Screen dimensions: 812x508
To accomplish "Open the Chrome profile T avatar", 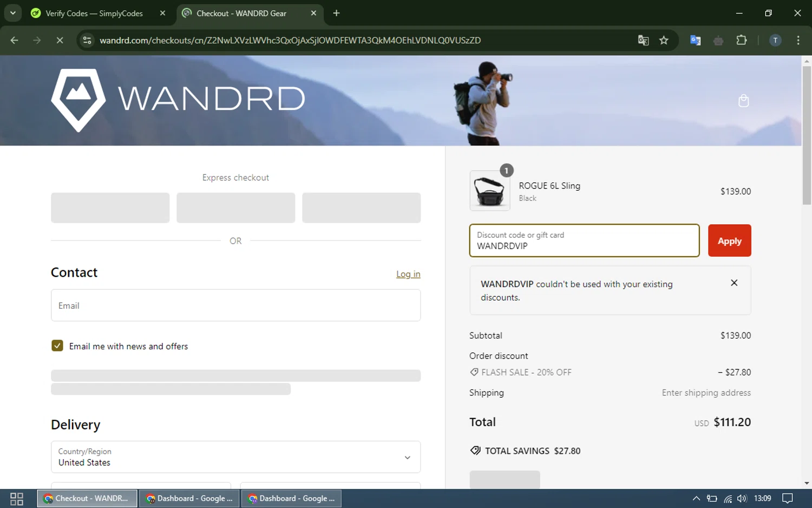I will pos(775,40).
